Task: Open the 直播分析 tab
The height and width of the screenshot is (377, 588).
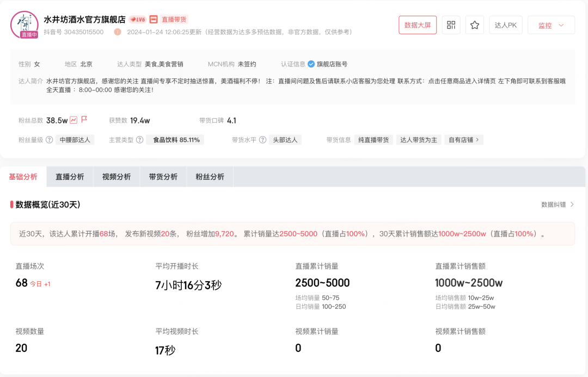Action: (x=70, y=177)
